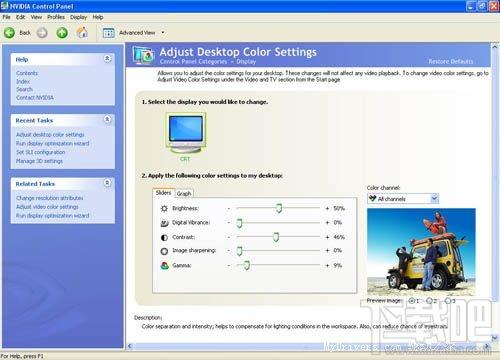The image size is (500, 360).
Task: Open the Profiles menu
Action: 56,17
